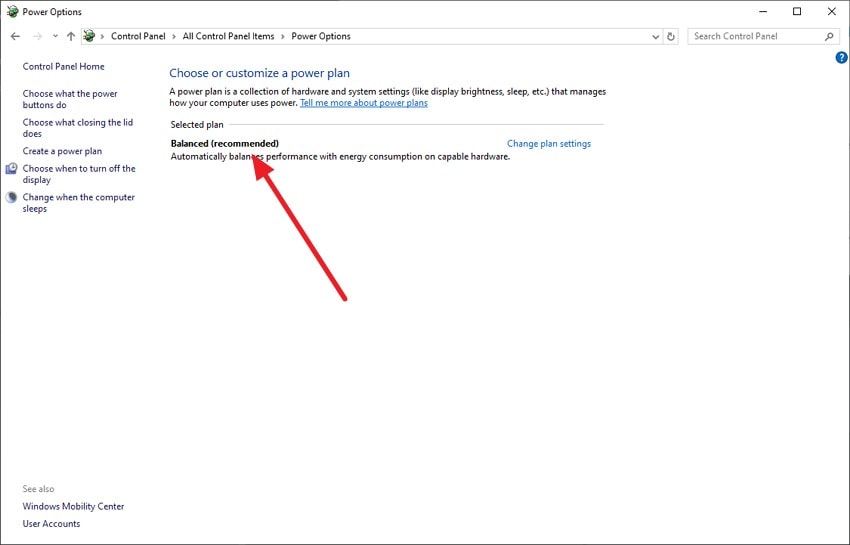Open the Control Panel breadcrumb
This screenshot has height=545, width=850.
(138, 36)
